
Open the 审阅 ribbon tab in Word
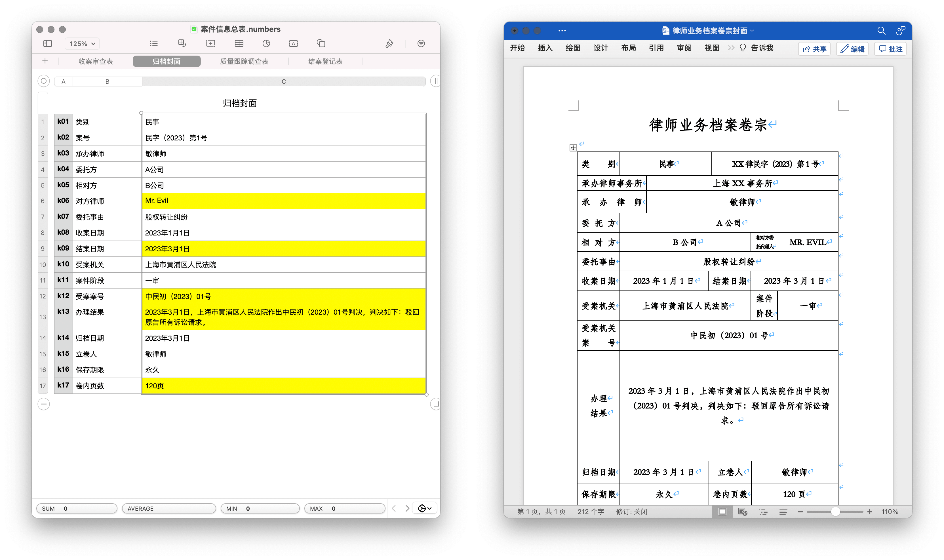pos(684,48)
